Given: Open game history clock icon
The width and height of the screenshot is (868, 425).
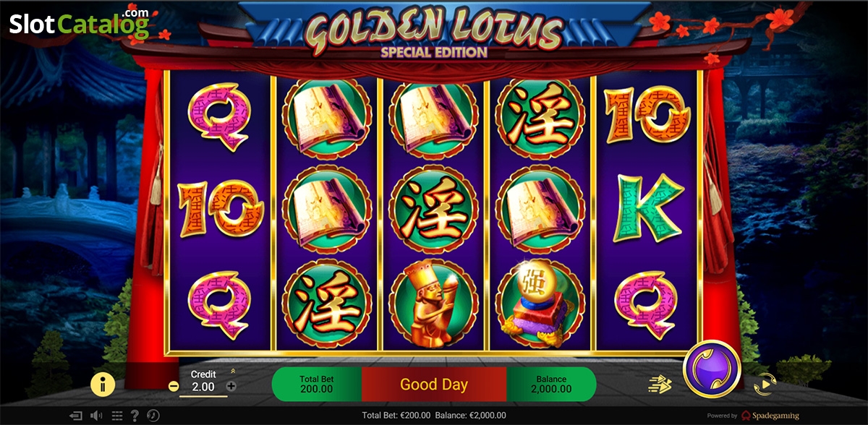Looking at the screenshot, I should (x=153, y=416).
